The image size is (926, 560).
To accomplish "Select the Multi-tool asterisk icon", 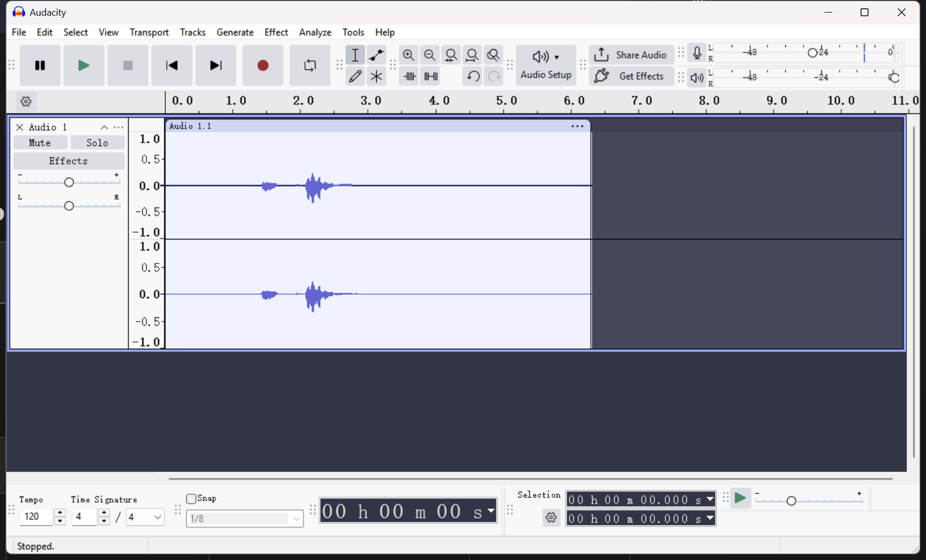I will click(x=376, y=76).
